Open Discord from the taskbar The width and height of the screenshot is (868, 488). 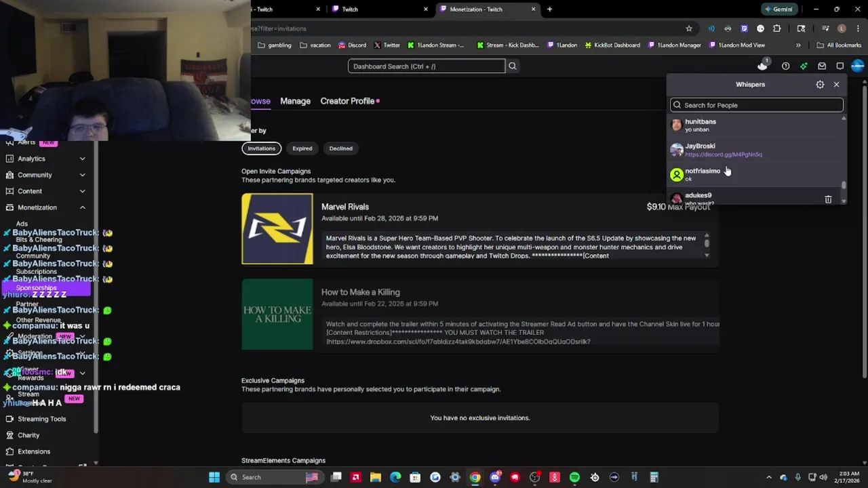495,477
